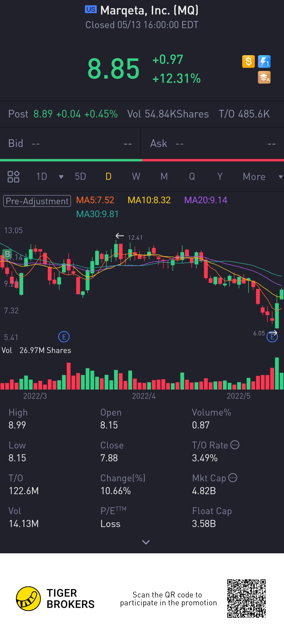The width and height of the screenshot is (284, 644).
Task: Tap the Vol 54.84KShares post-market text
Action: click(x=168, y=114)
